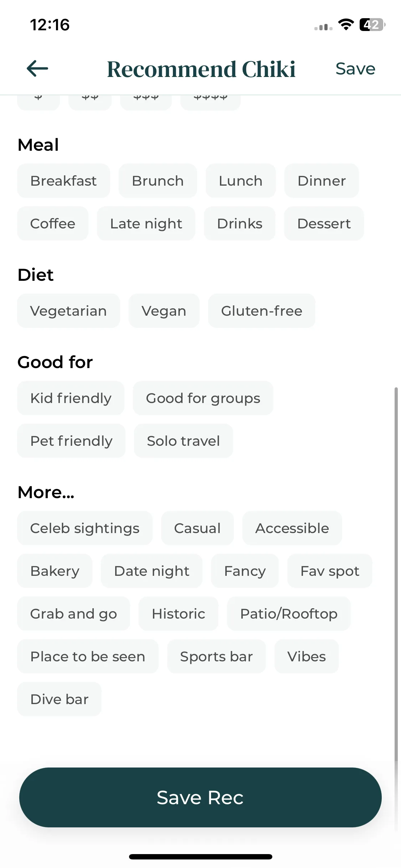Select the Sports bar chip
This screenshot has height=868, width=401.
tap(216, 656)
